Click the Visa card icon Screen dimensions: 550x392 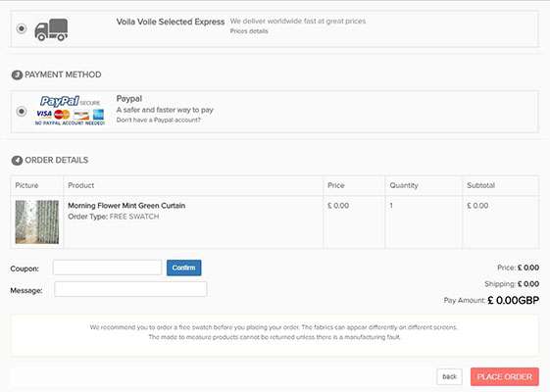(x=44, y=114)
